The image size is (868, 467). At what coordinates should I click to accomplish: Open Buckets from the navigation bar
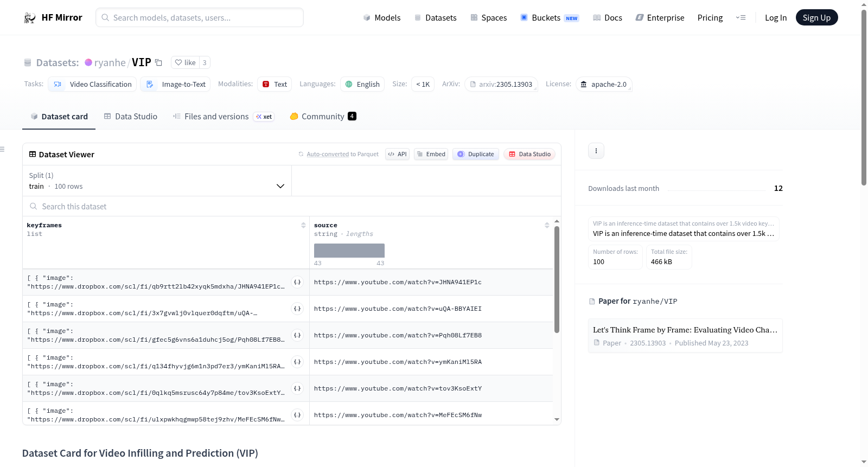pos(550,18)
